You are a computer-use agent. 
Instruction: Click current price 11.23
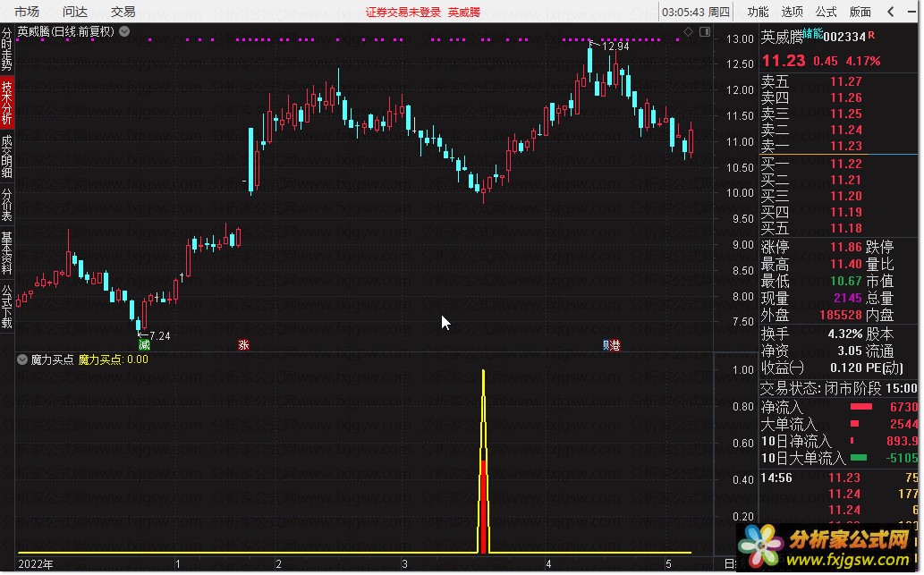(784, 61)
